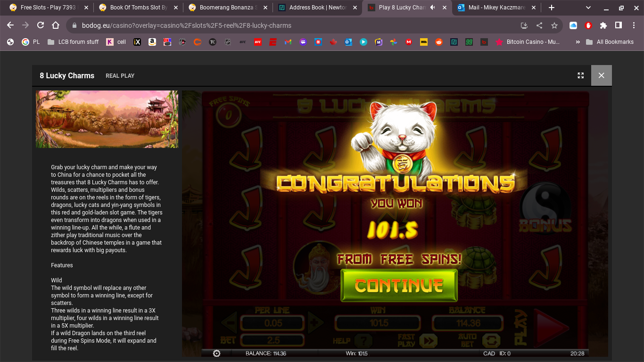
Task: Close the Boomerang Bonanza tab
Action: [x=265, y=8]
